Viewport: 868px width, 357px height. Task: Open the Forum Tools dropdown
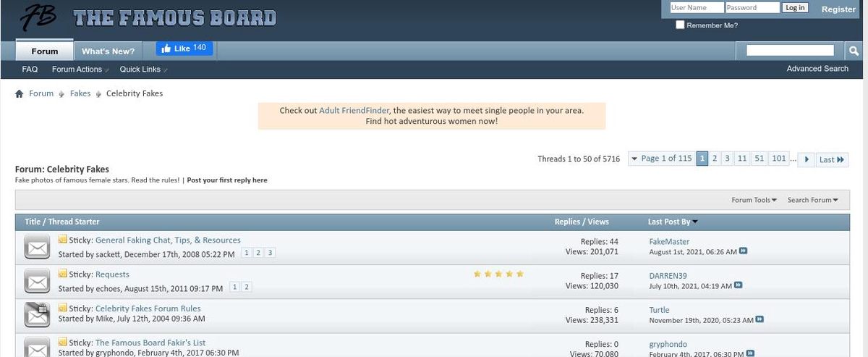pos(754,200)
